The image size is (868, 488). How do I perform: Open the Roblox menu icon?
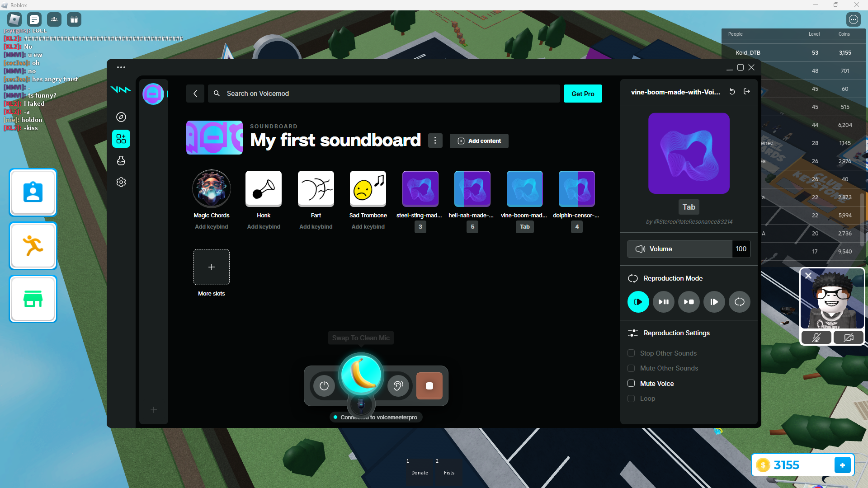point(14,19)
